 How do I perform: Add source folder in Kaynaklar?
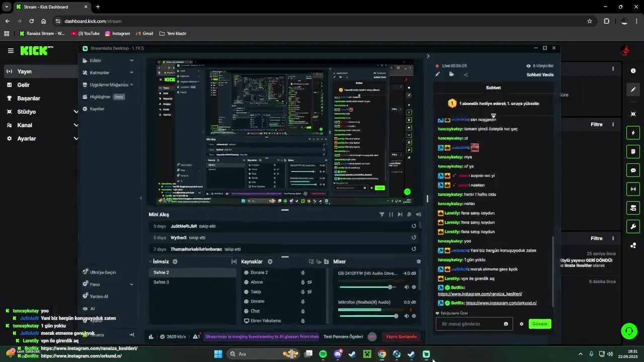[x=327, y=261]
